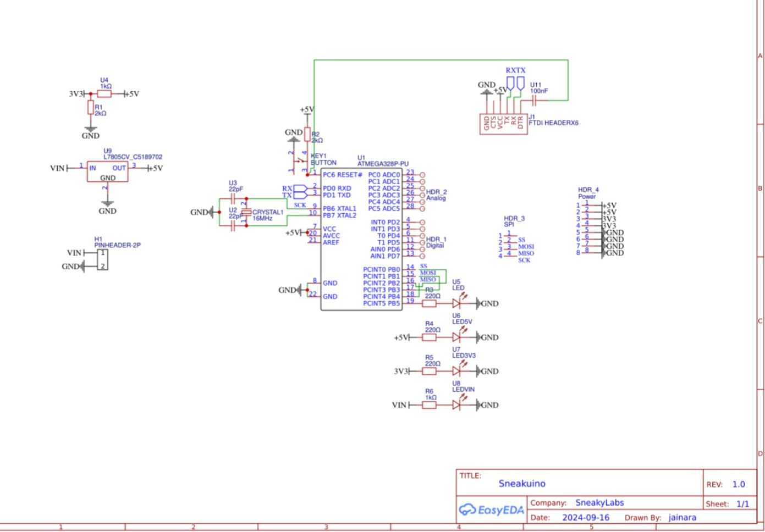Select the U3 22pF capacitor
This screenshot has height=532, width=765.
(x=233, y=198)
